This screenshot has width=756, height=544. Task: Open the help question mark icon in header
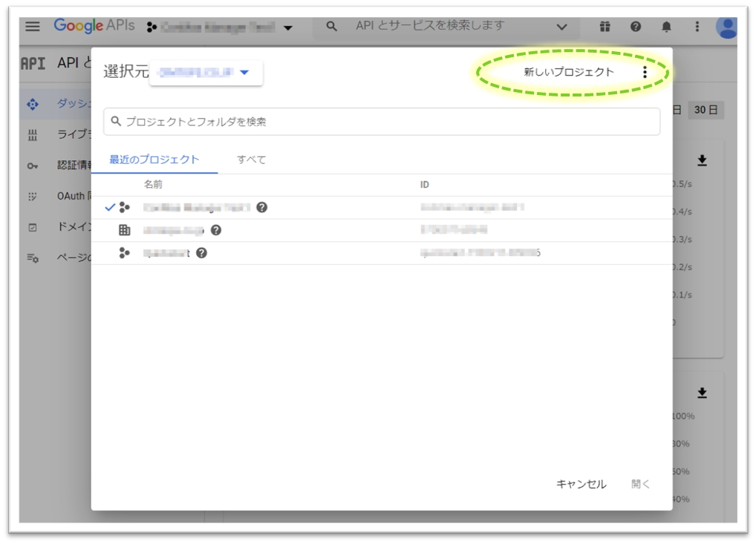(636, 27)
